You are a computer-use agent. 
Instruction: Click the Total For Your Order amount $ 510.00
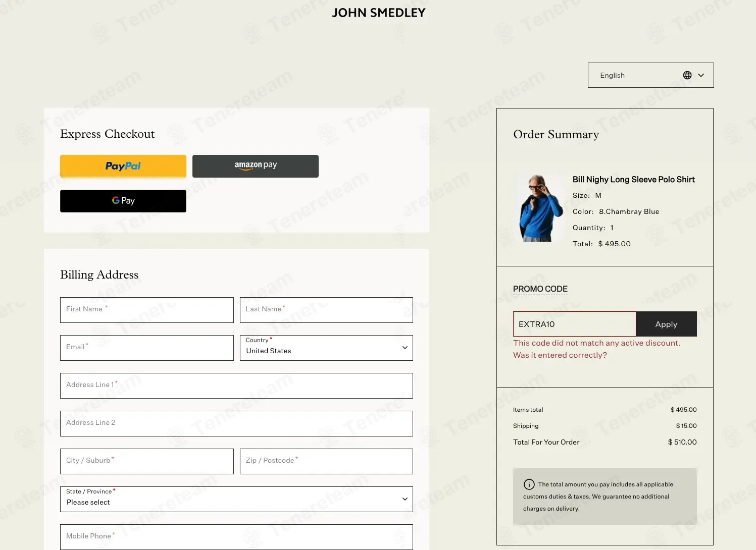682,442
